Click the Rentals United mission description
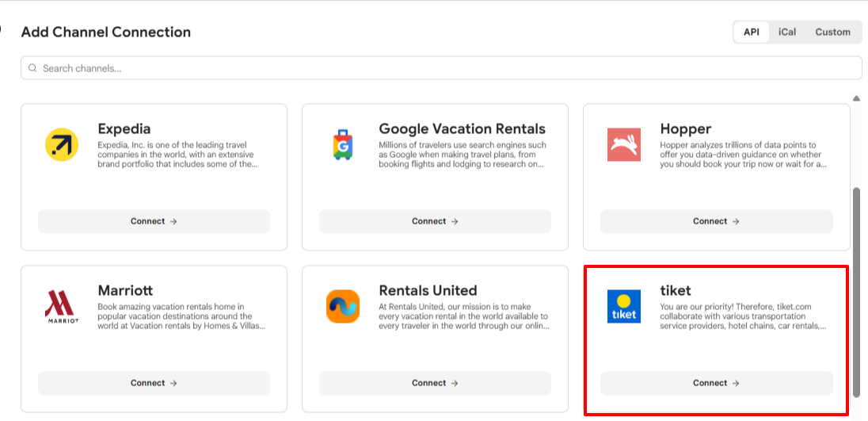Viewport: 868px width, 421px height. point(464,316)
